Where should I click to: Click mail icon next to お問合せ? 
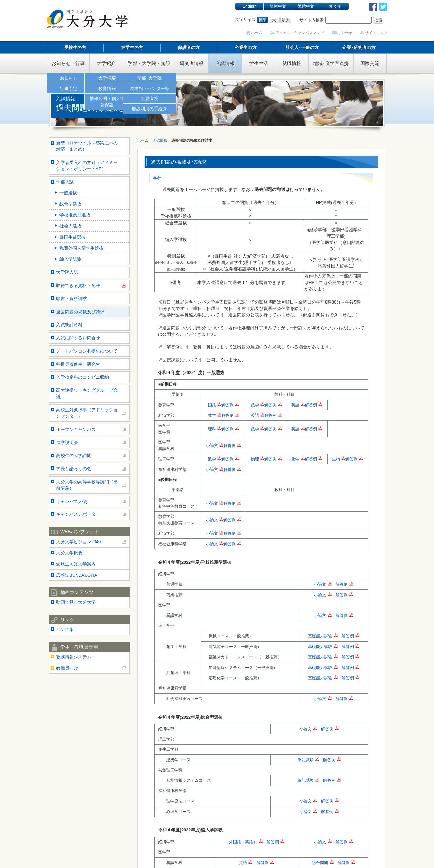click(x=334, y=33)
